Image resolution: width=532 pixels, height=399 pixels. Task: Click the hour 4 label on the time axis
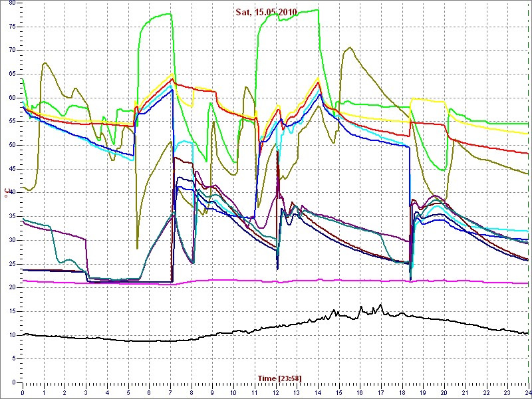[107, 392]
